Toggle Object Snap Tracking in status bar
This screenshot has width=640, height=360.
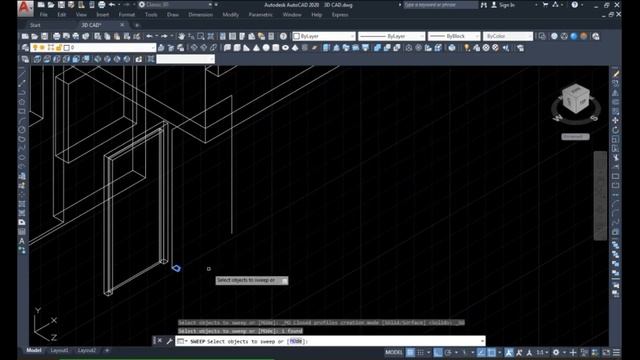pyautogui.click(x=481, y=352)
